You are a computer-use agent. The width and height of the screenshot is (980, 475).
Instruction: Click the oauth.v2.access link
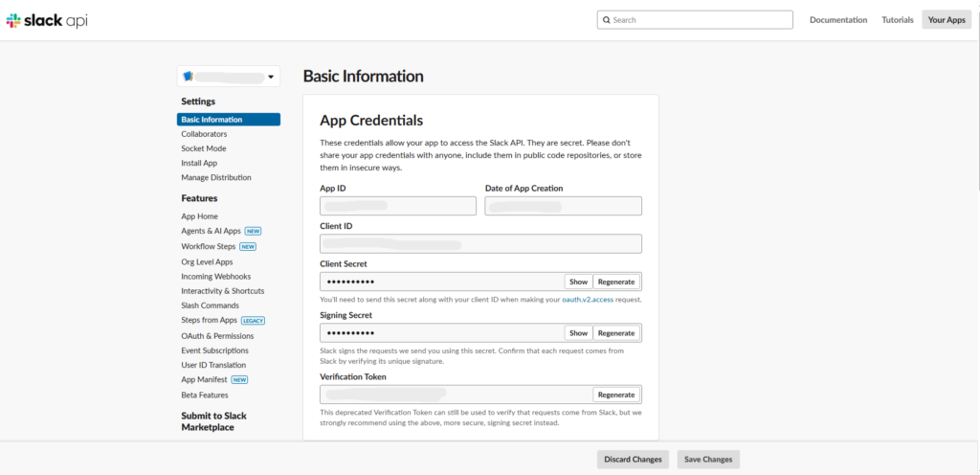(589, 300)
